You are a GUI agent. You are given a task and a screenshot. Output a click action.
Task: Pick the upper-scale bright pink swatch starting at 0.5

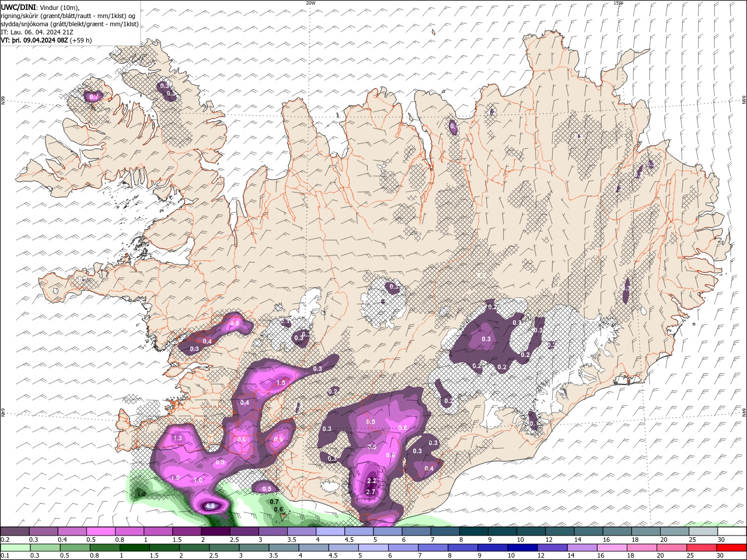(100, 531)
